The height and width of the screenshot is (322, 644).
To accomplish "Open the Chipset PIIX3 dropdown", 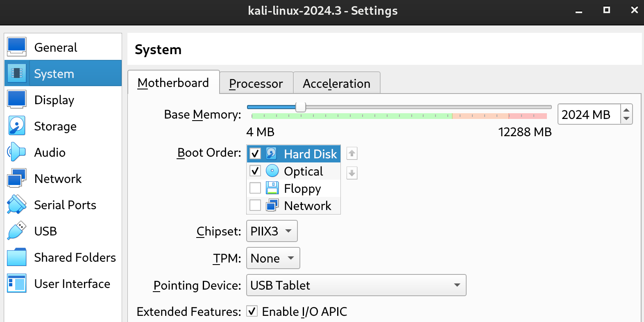I will tap(272, 231).
